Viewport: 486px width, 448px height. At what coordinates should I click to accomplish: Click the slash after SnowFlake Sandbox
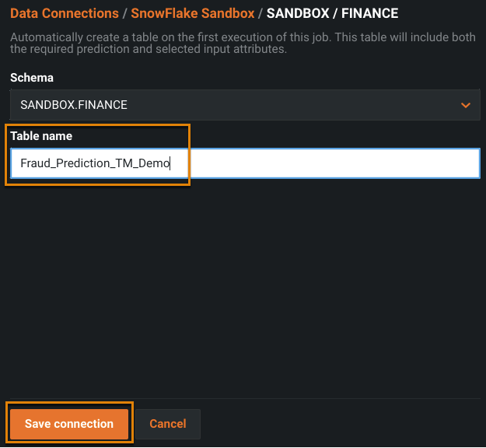(260, 13)
